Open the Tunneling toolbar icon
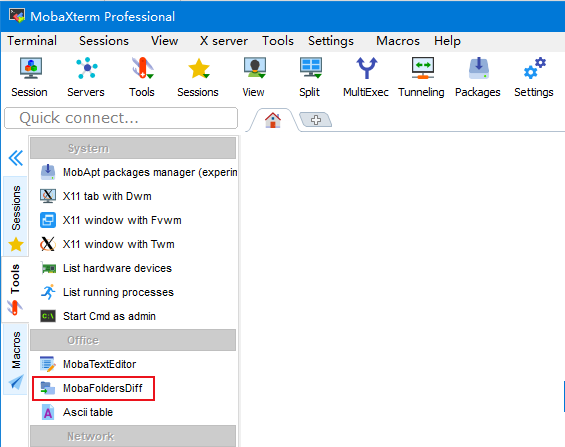Viewport: 565px width, 447px height. tap(422, 68)
